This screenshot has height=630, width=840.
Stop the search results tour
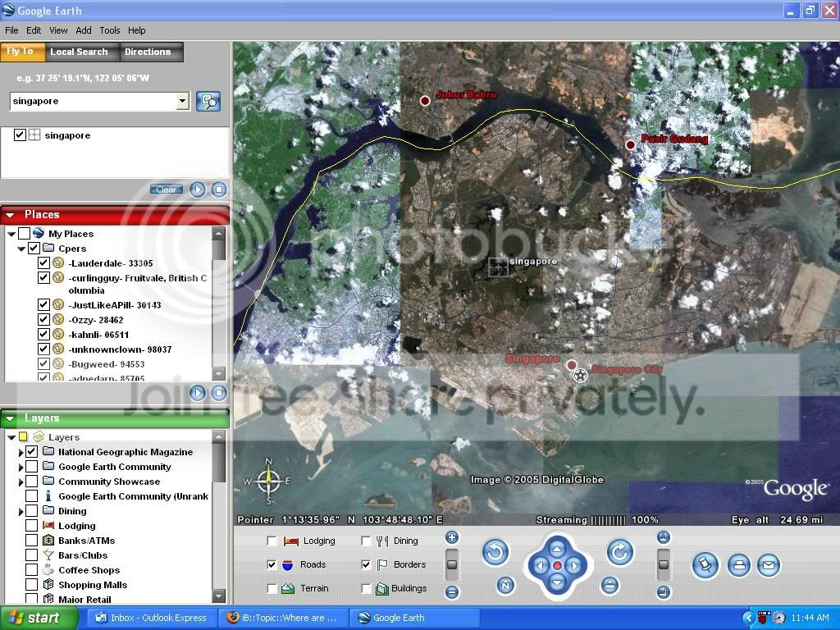click(218, 189)
